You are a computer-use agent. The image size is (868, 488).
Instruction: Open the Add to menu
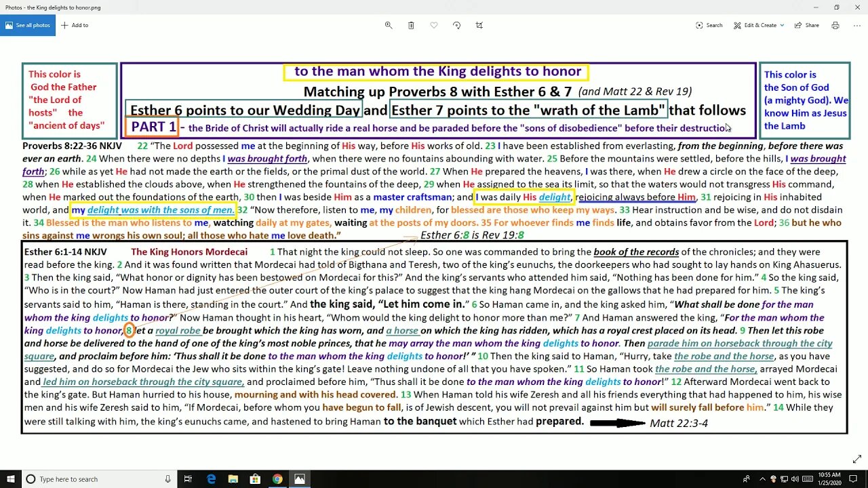click(x=75, y=25)
